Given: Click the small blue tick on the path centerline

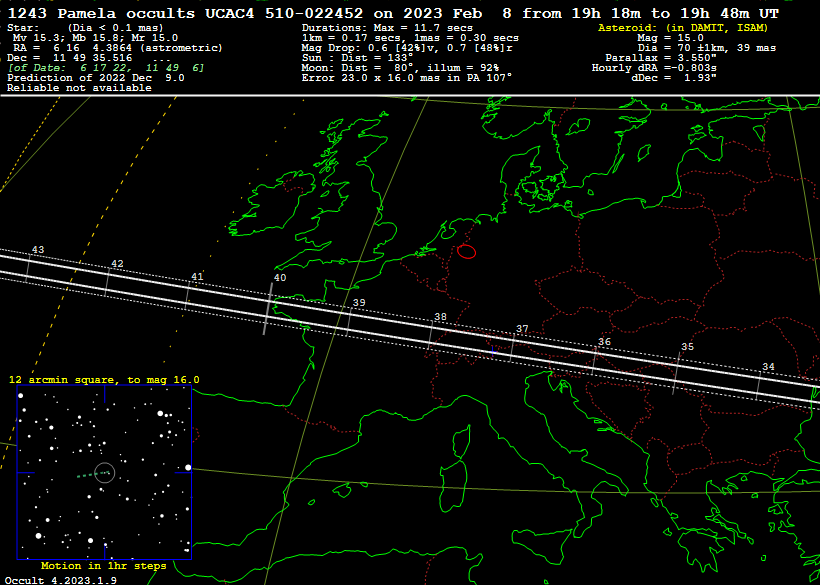Looking at the screenshot, I should [493, 351].
